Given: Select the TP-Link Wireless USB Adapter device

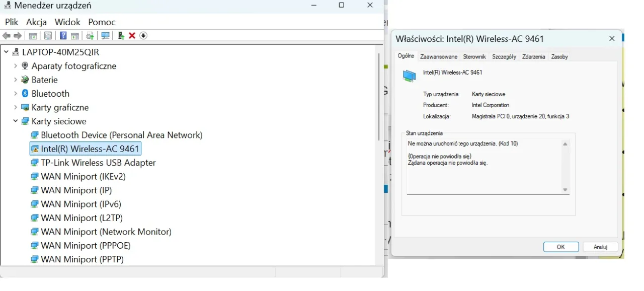Looking at the screenshot, I should point(99,162).
